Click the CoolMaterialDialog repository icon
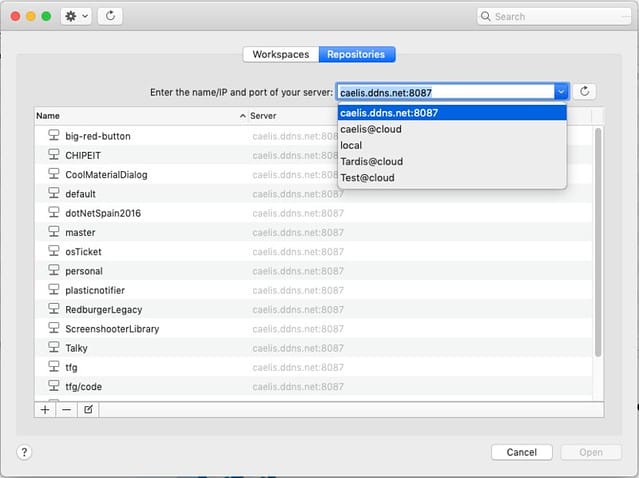The image size is (639, 478). [x=54, y=174]
